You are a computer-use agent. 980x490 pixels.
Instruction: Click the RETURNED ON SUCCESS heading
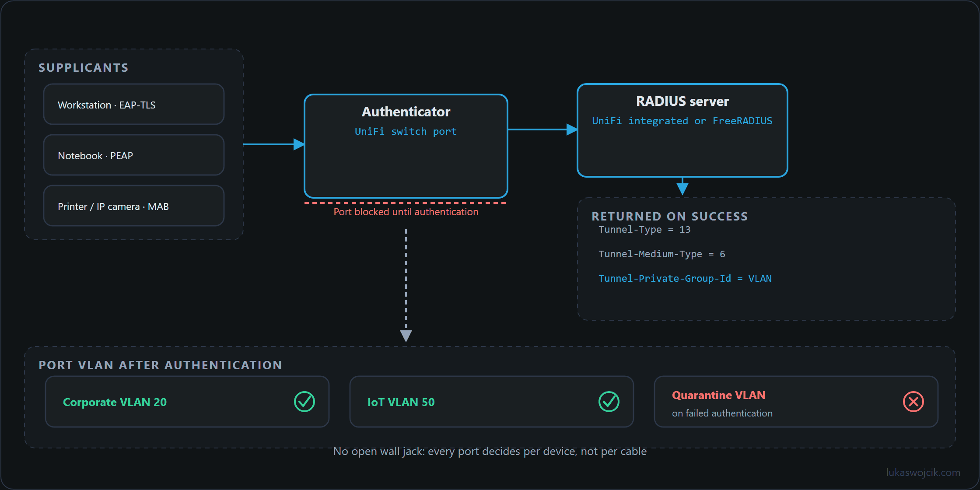pos(670,217)
